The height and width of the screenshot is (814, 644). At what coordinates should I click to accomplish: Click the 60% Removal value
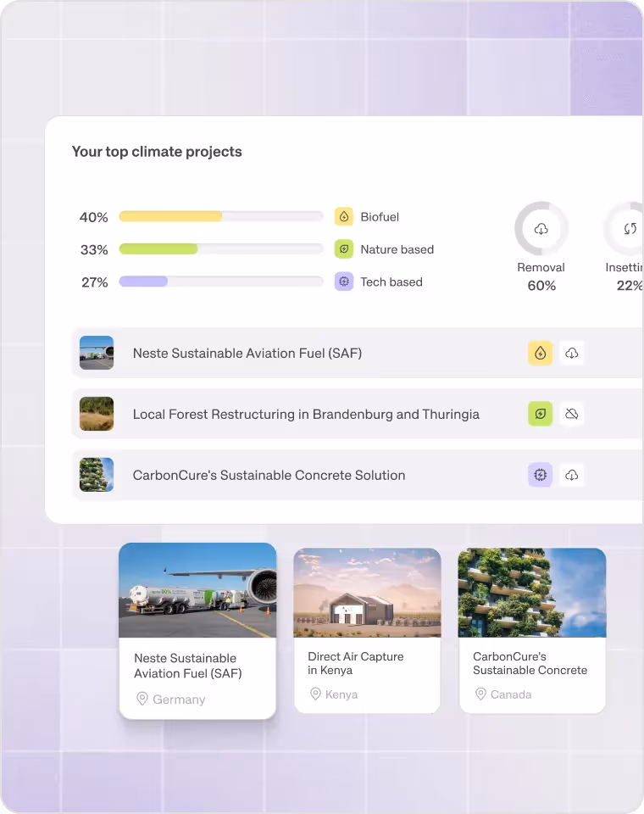(x=541, y=286)
